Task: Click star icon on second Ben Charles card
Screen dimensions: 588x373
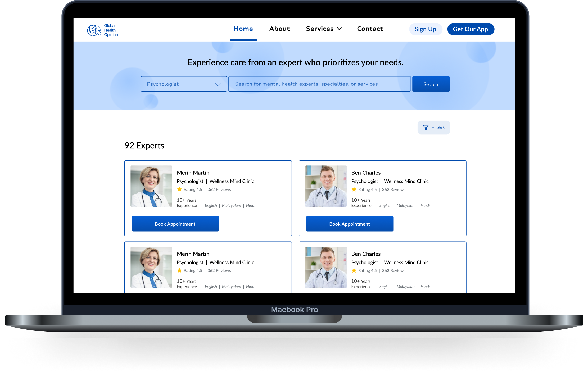Action: pos(354,270)
